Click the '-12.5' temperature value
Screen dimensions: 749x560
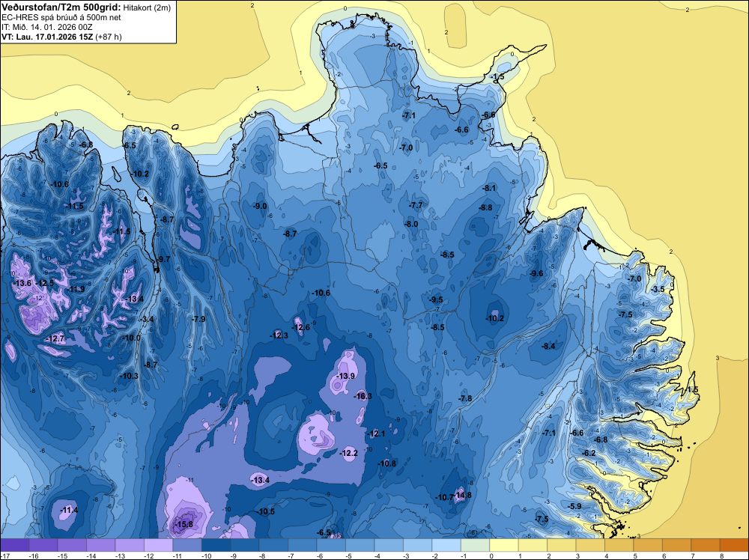pyautogui.click(x=45, y=283)
